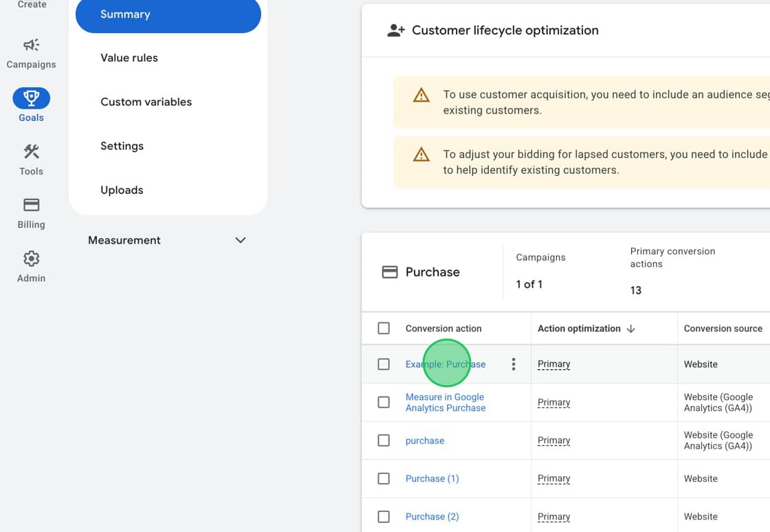Open Campaigns from the sidebar megaphone icon
The width and height of the screenshot is (770, 532).
tap(31, 45)
